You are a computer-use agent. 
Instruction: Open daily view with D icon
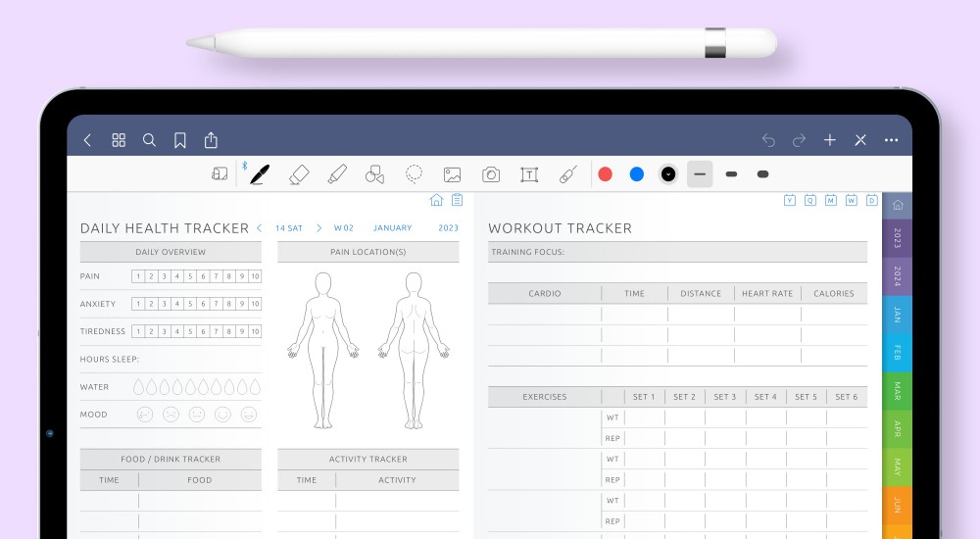(x=872, y=200)
